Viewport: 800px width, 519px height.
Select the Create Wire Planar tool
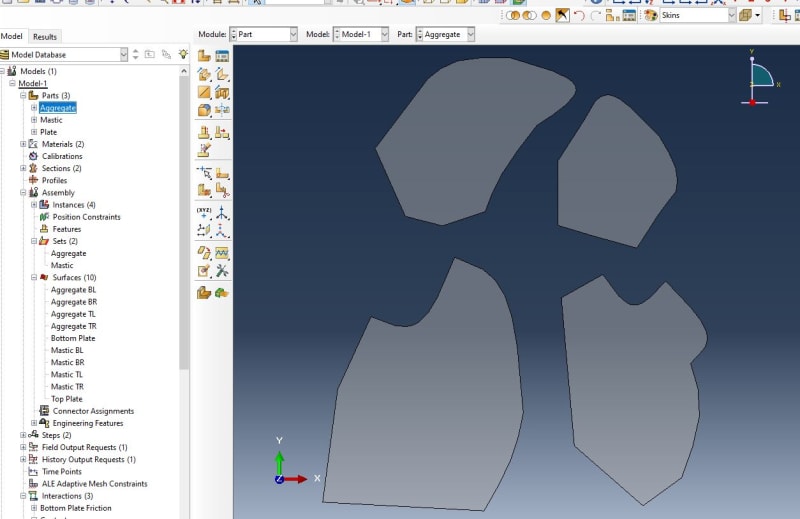(204, 92)
